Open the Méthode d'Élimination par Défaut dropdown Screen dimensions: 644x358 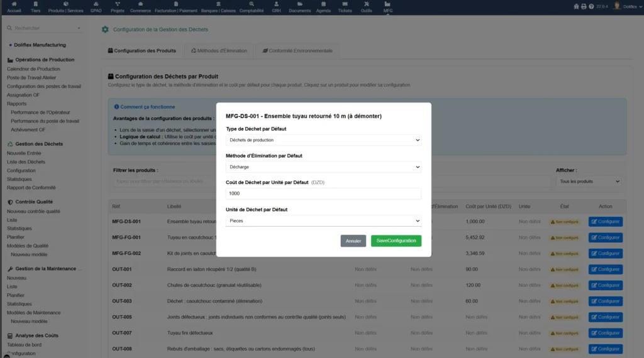coord(323,167)
